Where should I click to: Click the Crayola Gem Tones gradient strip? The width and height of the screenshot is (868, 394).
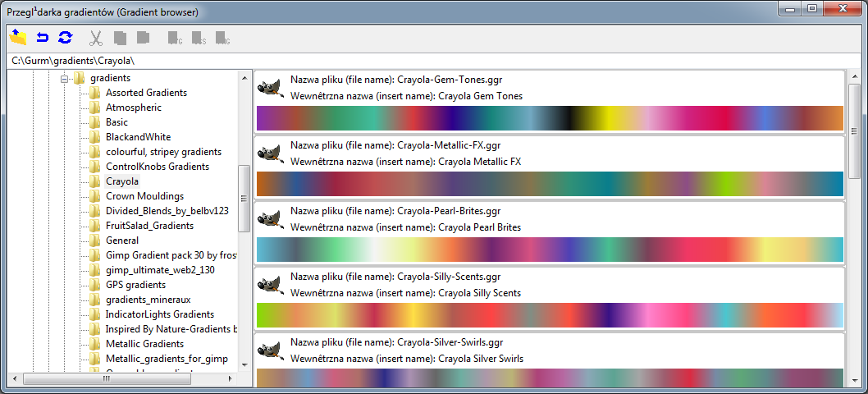click(550, 118)
